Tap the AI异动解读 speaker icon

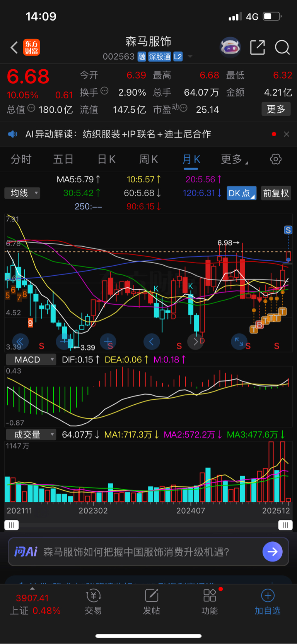pos(13,134)
